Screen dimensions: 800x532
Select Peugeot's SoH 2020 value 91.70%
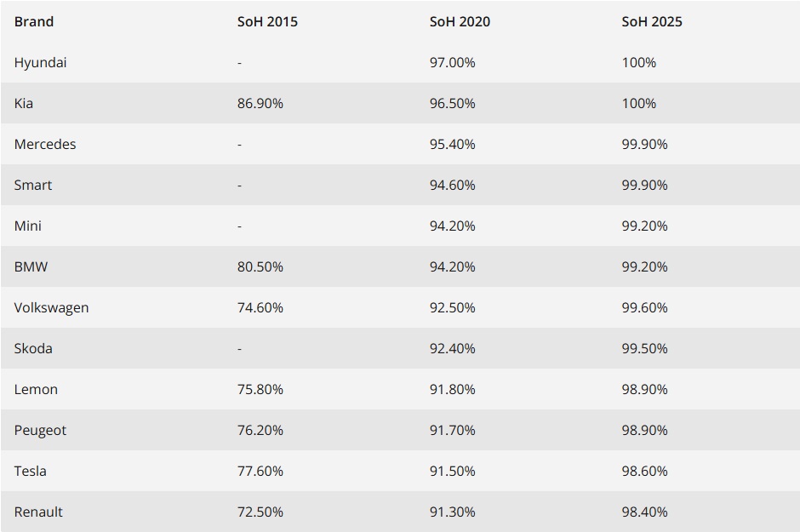click(x=452, y=430)
